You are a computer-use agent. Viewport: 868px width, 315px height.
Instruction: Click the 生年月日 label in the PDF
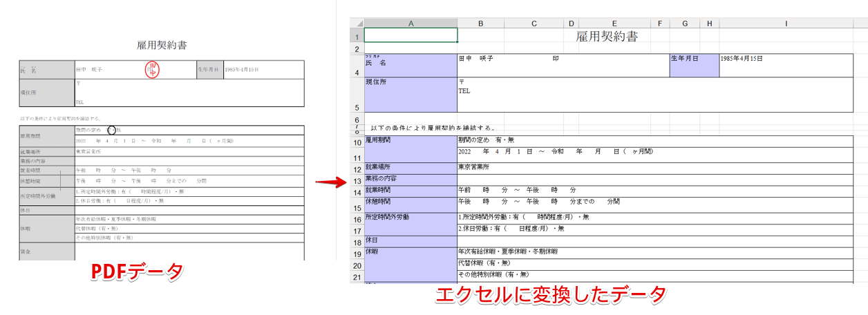tap(209, 70)
